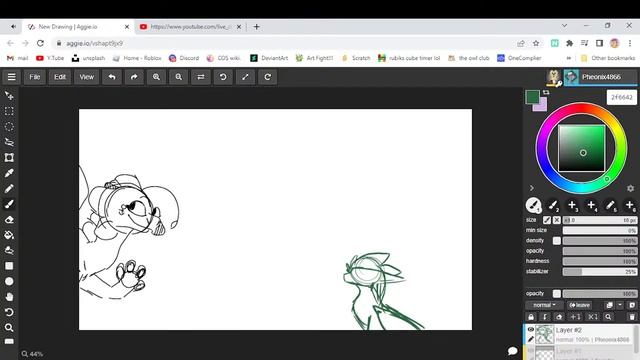This screenshot has width=640, height=360.
Task: Open a new browser tab
Action: click(x=256, y=27)
